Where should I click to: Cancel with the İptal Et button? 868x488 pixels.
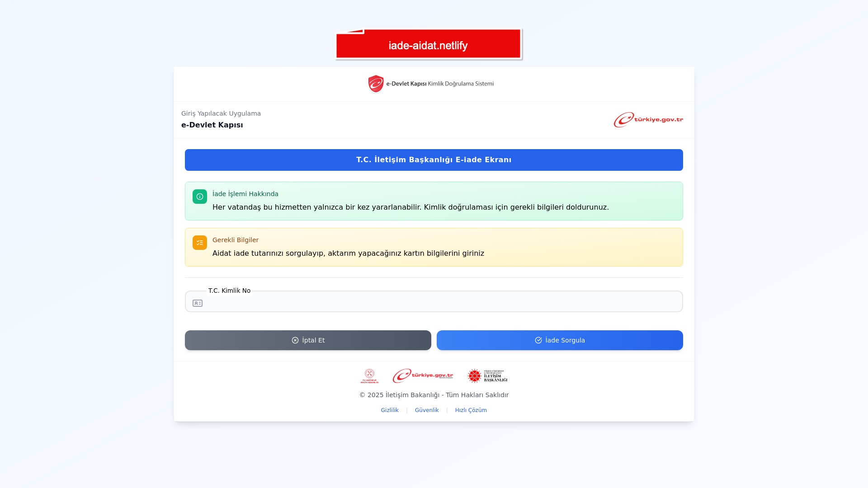coord(308,340)
